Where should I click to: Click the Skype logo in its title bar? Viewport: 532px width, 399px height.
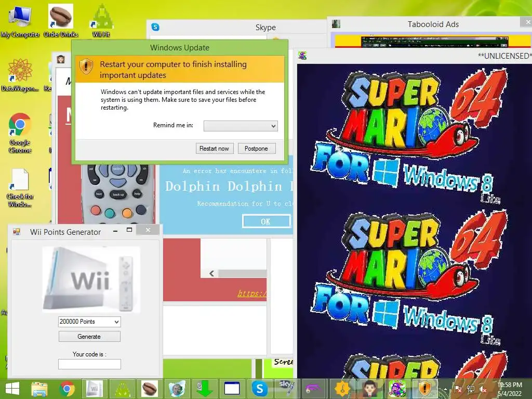click(x=155, y=27)
